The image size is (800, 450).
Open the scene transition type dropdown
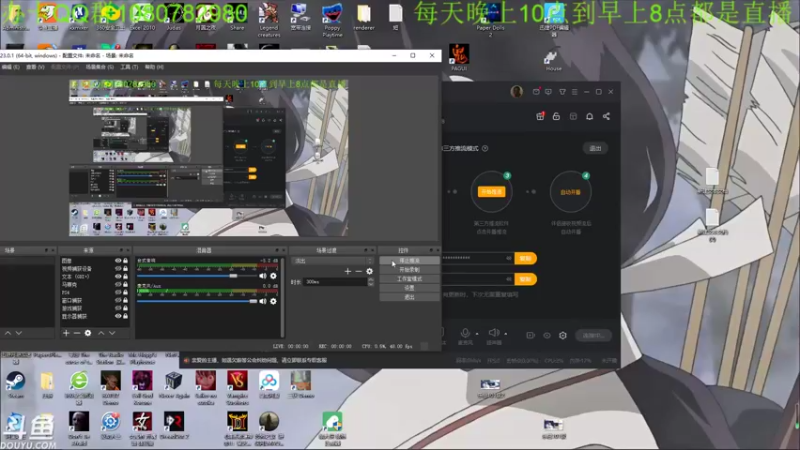point(333,261)
